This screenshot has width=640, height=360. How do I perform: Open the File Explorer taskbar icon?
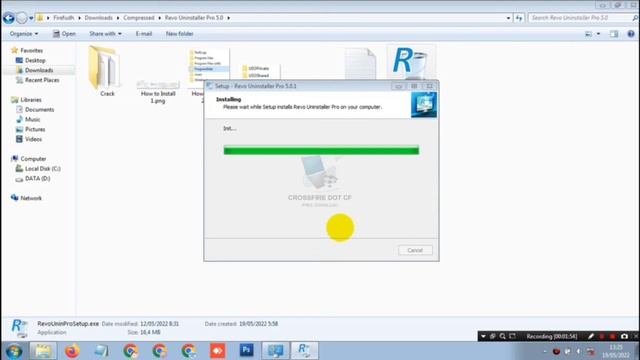pos(43,351)
